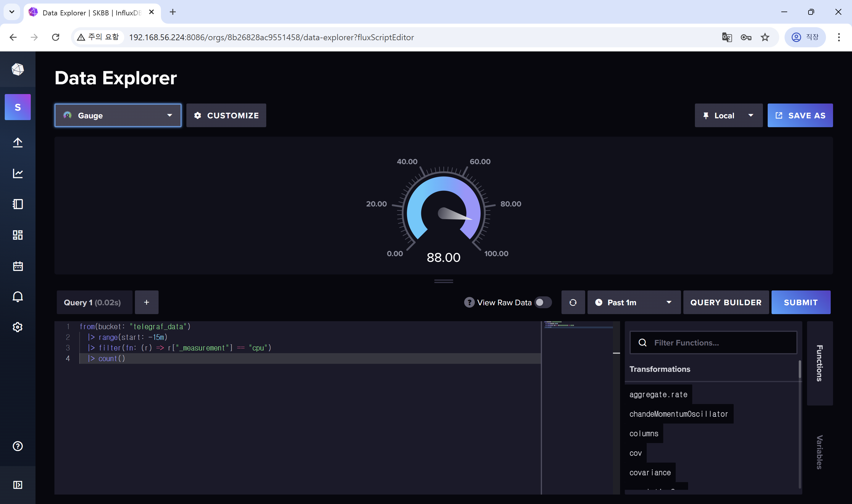Click the refresh query results icon

(x=573, y=302)
